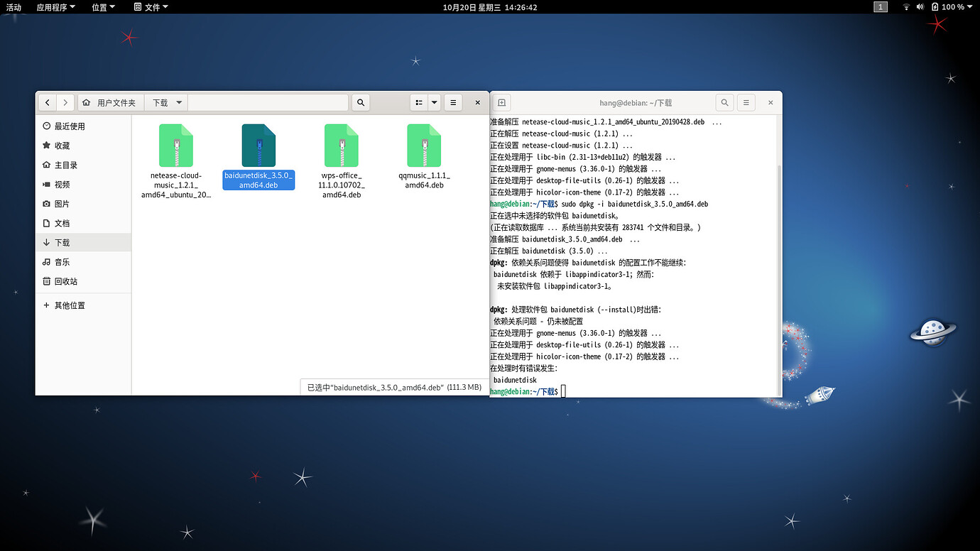
Task: Open the 活动 overview
Action: tap(13, 7)
